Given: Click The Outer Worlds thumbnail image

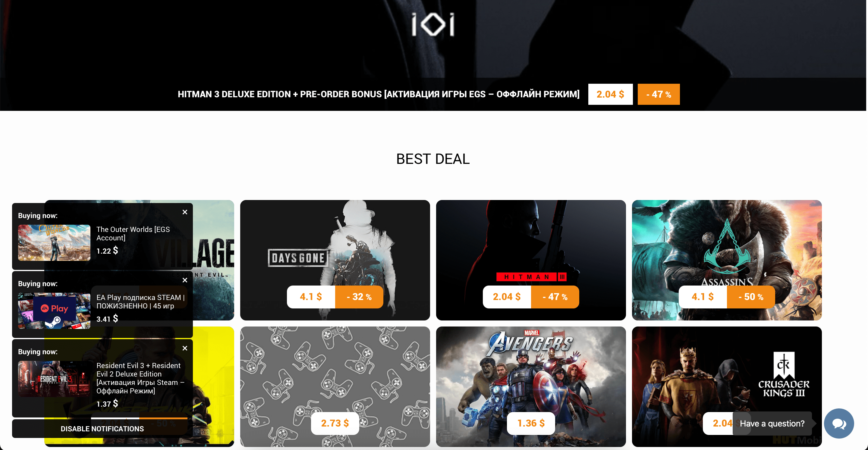Looking at the screenshot, I should pyautogui.click(x=54, y=242).
